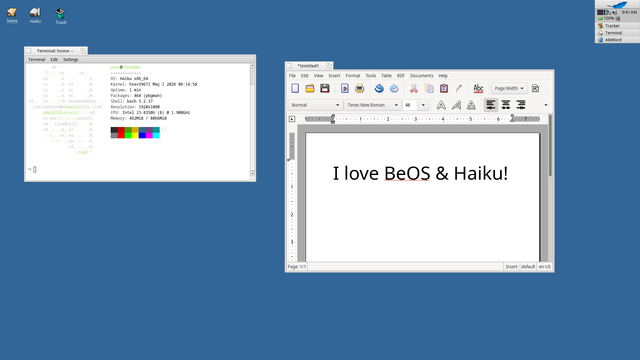Open Print Preview from the AbiWord toolbar
Screen dimensions: 640x360
point(344,88)
